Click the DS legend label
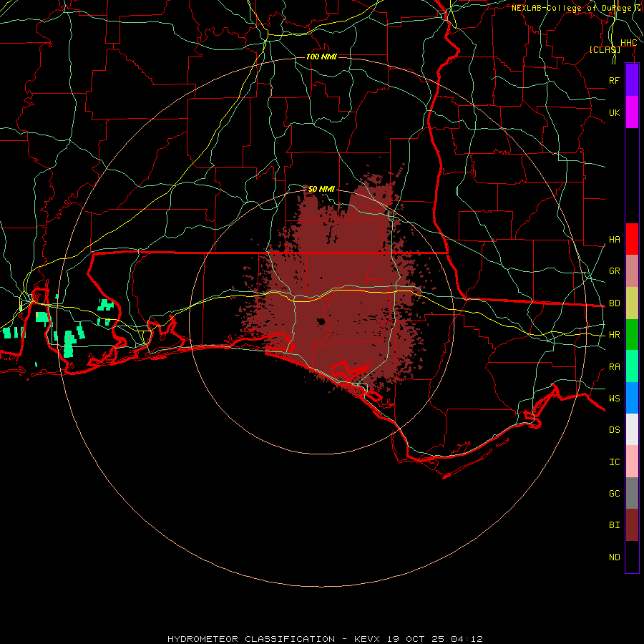Viewport: 644px width, 644px height. [615, 430]
